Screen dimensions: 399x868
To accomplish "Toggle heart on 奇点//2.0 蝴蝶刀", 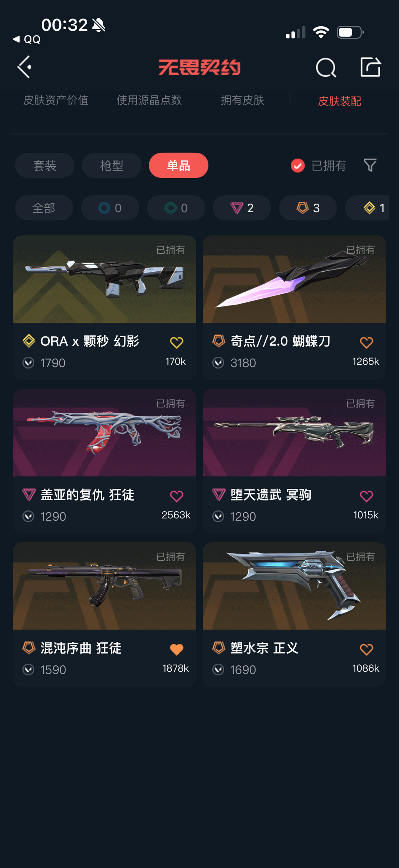I will (366, 343).
